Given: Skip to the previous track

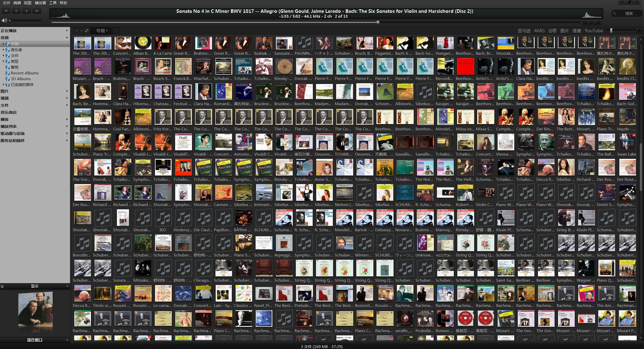Looking at the screenshot, I should pos(6,11).
